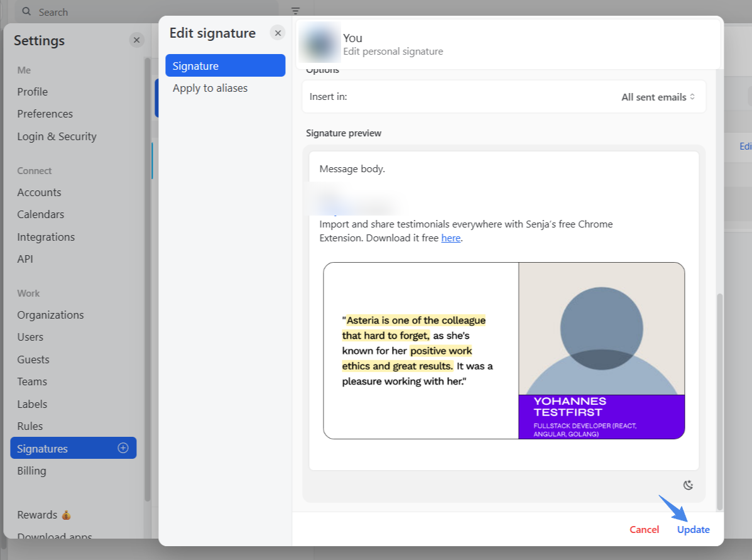Cancel signature editing
This screenshot has height=560, width=752.
click(644, 529)
